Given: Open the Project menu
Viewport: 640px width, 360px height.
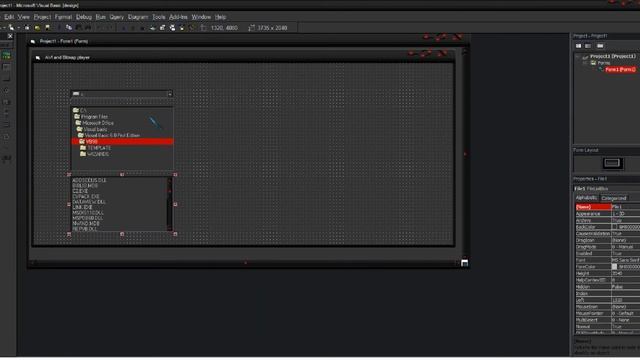Looking at the screenshot, I should point(42,17).
